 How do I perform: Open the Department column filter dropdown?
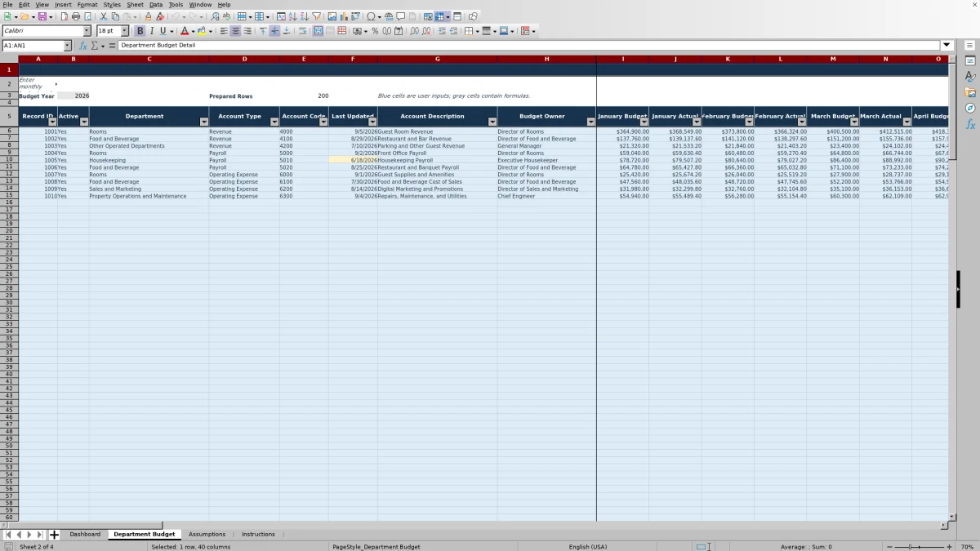pyautogui.click(x=203, y=122)
